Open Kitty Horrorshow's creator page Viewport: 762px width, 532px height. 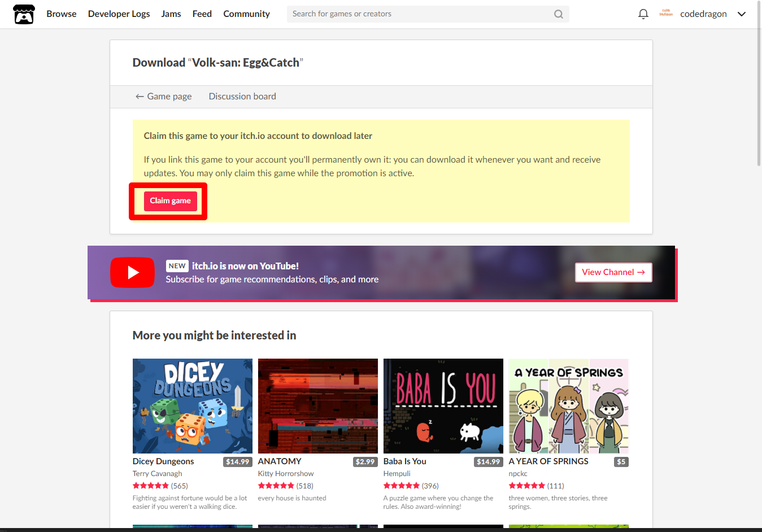(x=286, y=474)
